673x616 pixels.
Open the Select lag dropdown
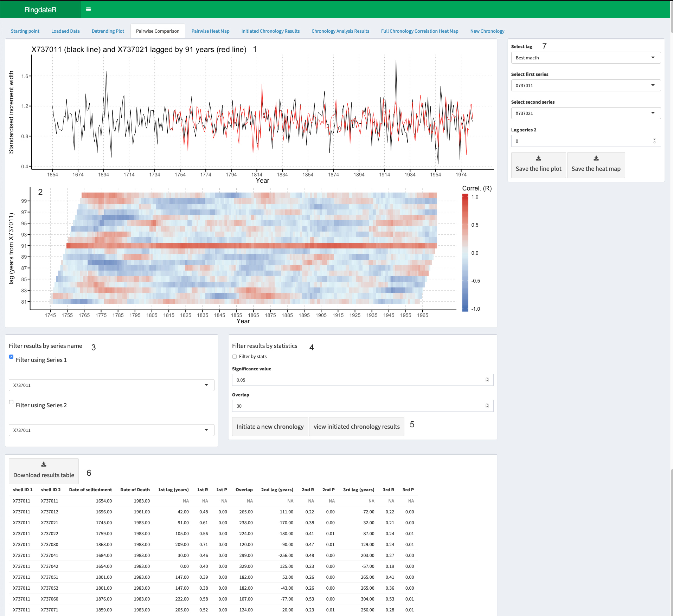click(586, 58)
